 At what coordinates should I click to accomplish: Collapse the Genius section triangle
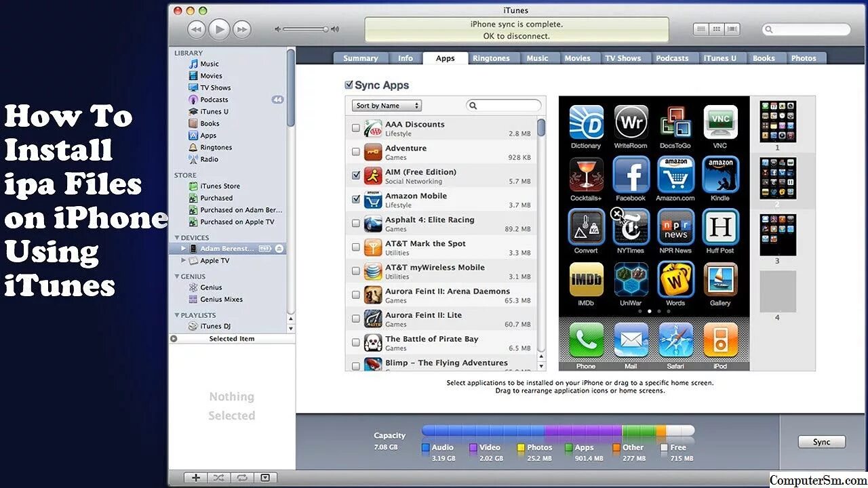177,277
